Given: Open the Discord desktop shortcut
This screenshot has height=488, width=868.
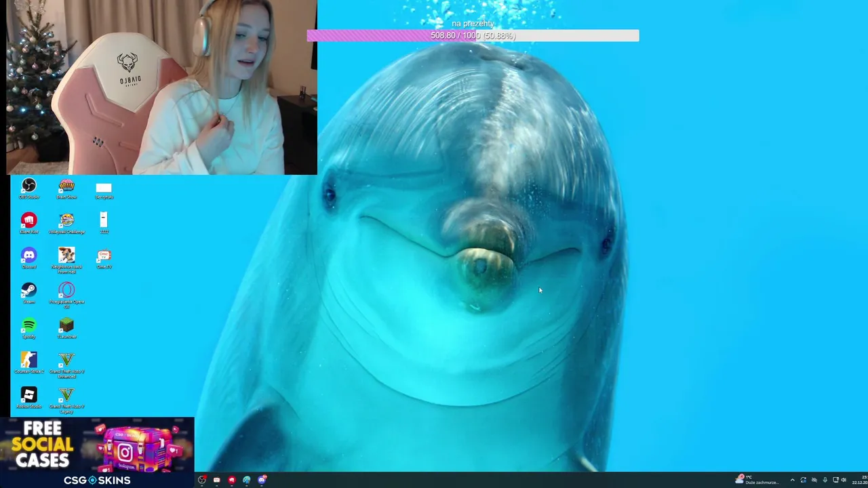Looking at the screenshot, I should tap(28, 258).
